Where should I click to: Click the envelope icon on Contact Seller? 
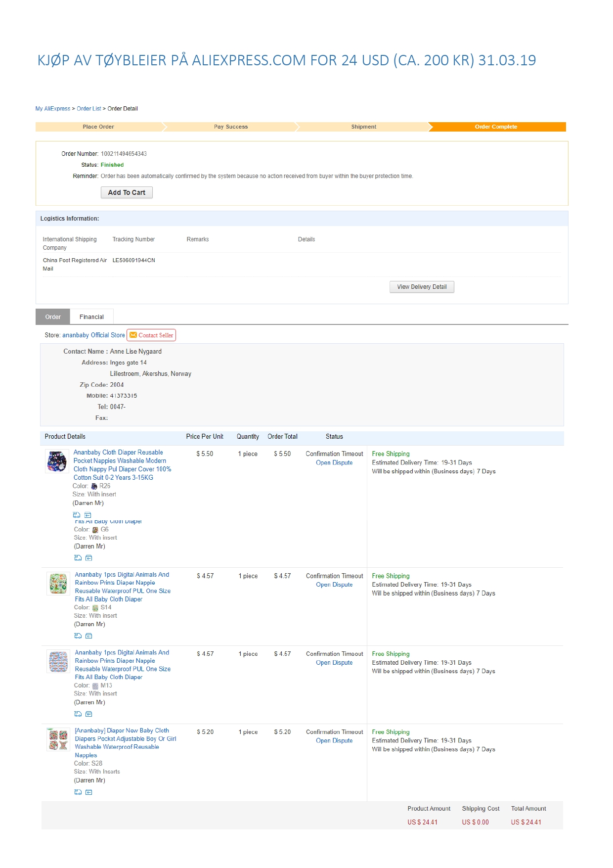(133, 335)
